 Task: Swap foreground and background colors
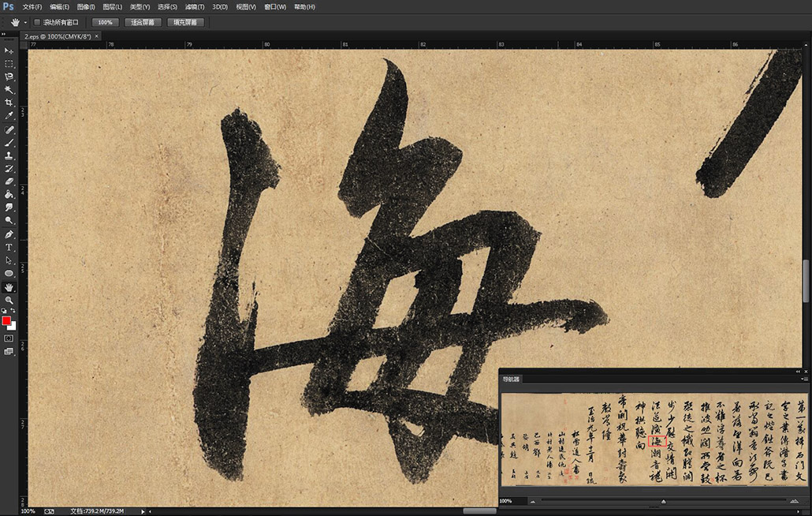[x=13, y=310]
